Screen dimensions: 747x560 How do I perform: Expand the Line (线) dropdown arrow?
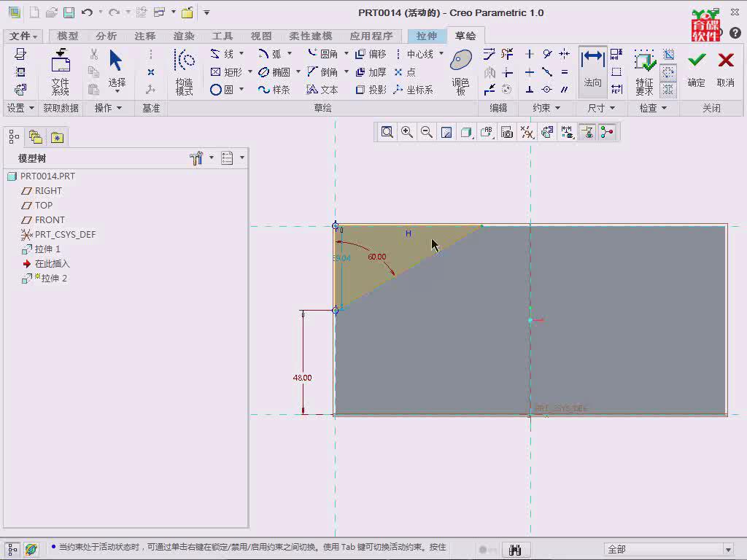[x=241, y=53]
